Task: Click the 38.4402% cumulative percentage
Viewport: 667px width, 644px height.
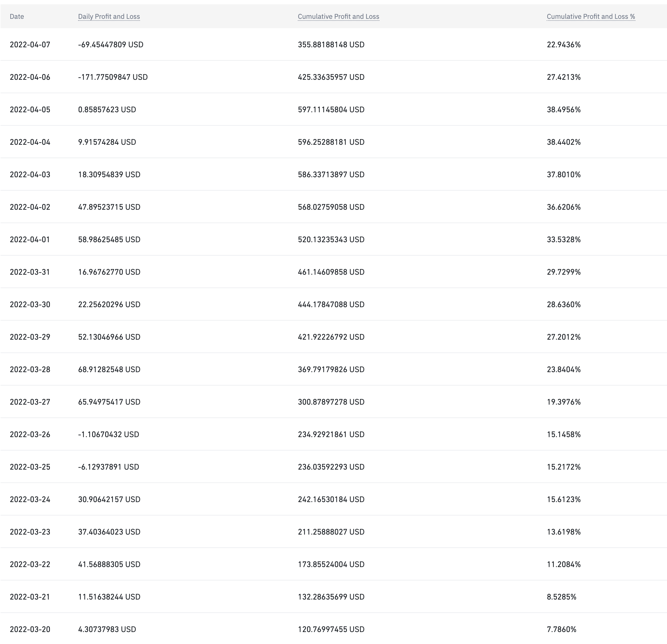Action: click(564, 142)
